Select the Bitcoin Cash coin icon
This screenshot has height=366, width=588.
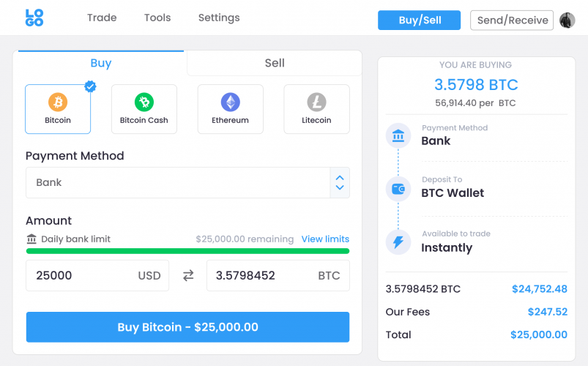(144, 102)
